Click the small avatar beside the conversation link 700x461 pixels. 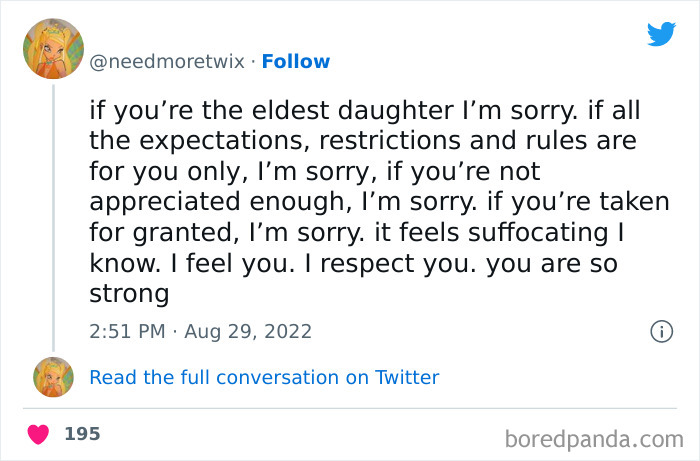(53, 378)
